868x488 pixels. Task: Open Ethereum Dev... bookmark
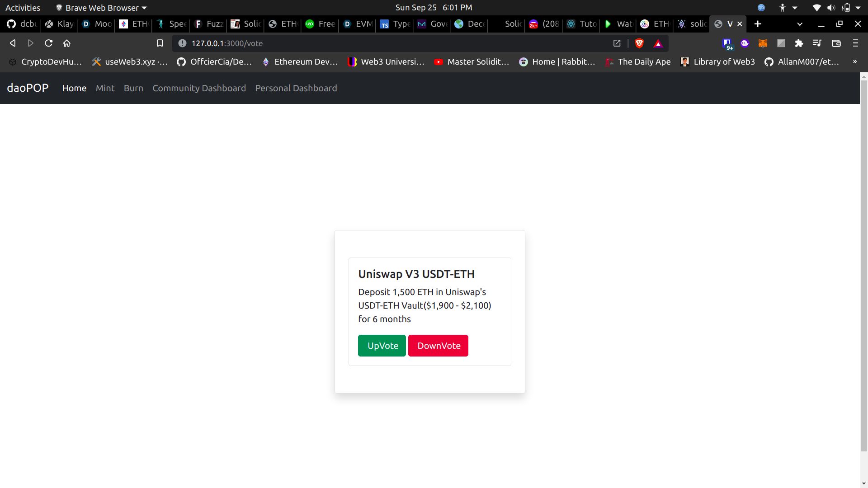299,62
